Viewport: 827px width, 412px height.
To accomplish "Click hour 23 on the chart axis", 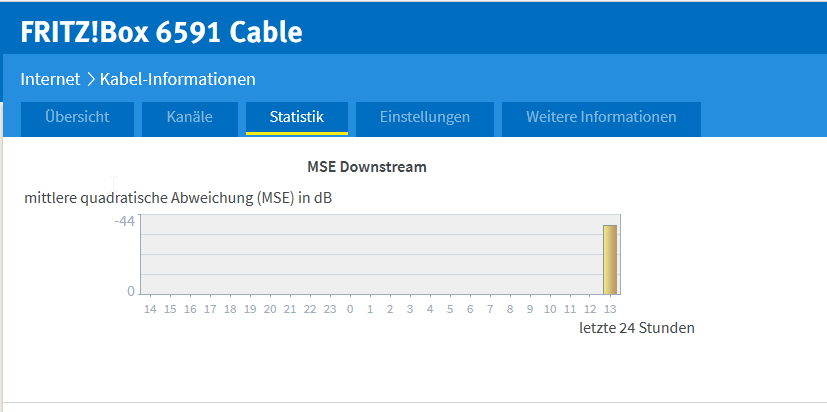I will pyautogui.click(x=330, y=310).
